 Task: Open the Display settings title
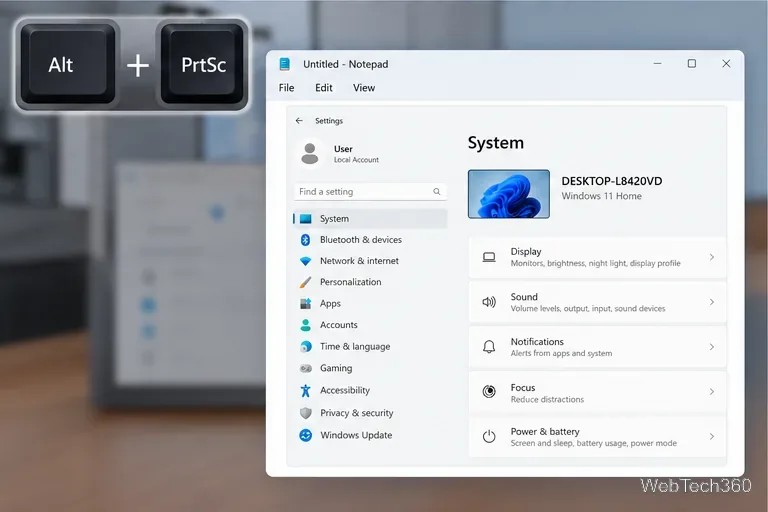526,251
